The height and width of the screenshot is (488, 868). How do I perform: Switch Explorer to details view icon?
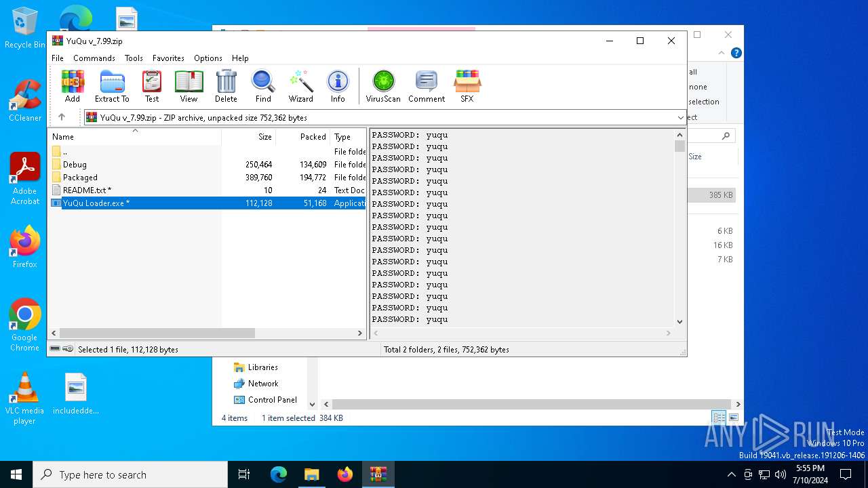[x=719, y=418]
